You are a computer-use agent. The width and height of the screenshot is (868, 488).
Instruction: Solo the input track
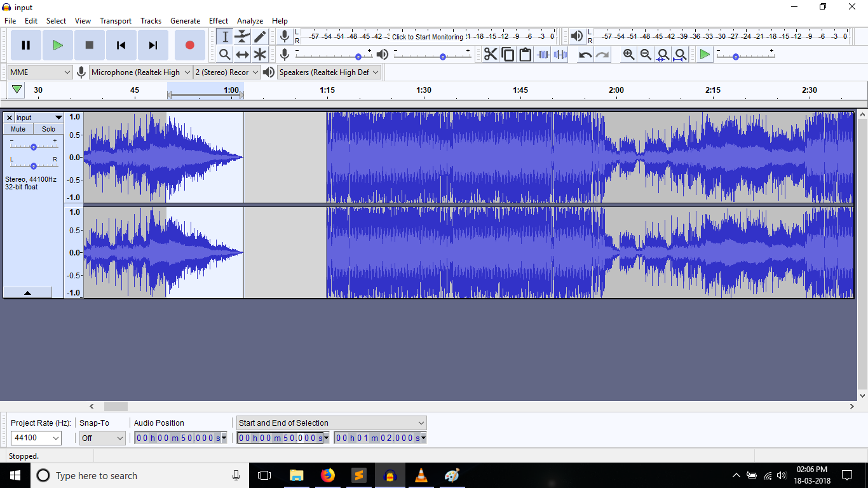tap(48, 129)
